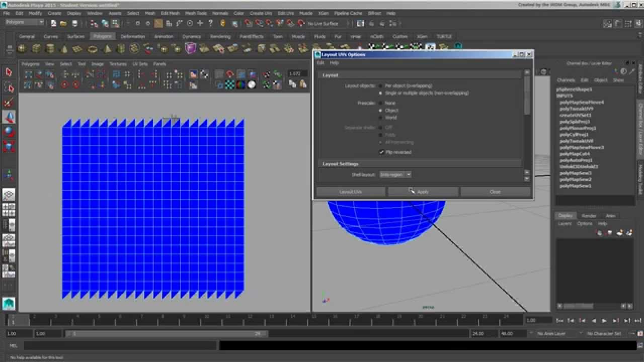Image resolution: width=644 pixels, height=362 pixels.
Task: Set Prescale to World
Action: (x=380, y=118)
